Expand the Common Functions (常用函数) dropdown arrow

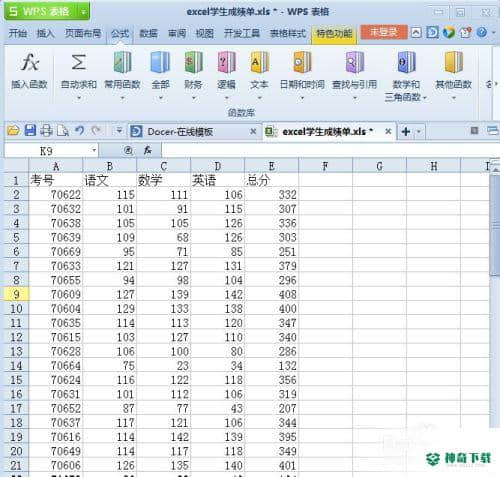122,98
